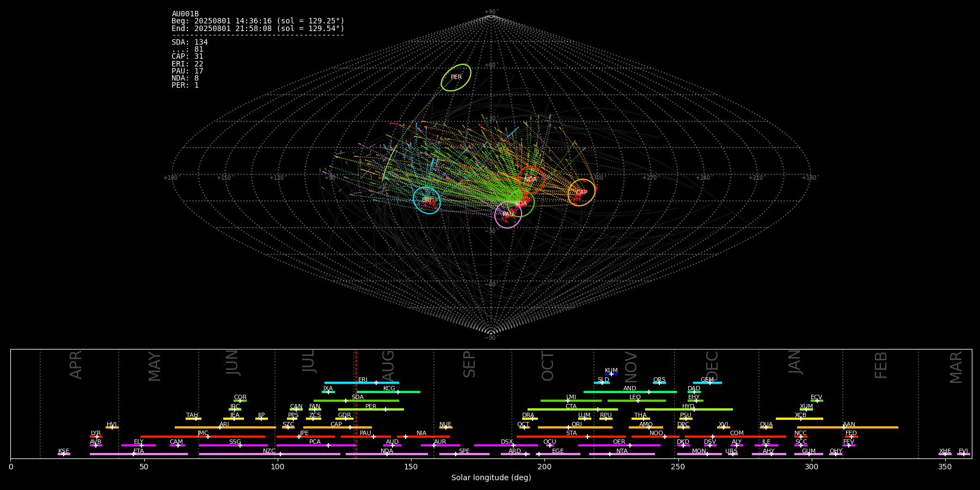The width and height of the screenshot is (980, 490).
Task: Click the 'PAU: 17' count in legend
Action: tap(187, 71)
